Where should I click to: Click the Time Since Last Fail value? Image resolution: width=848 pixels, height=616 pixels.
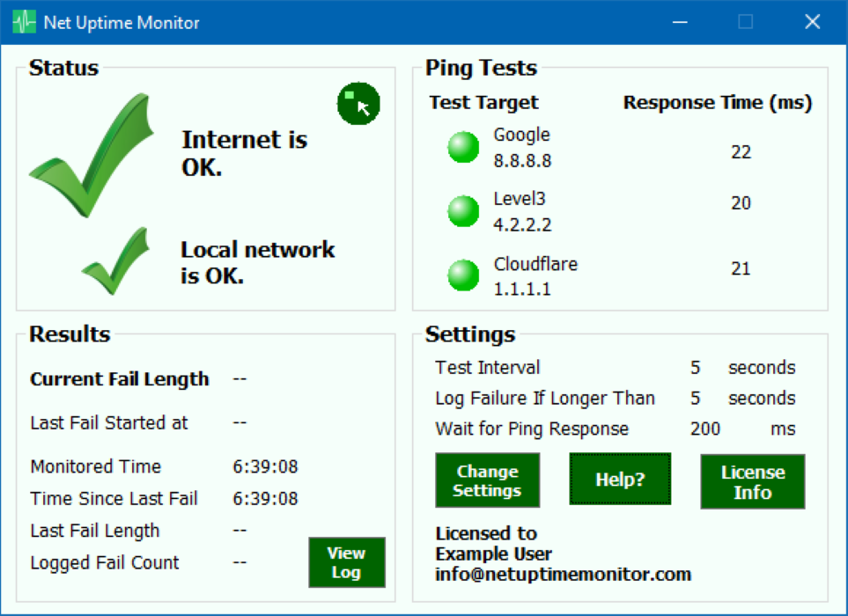[x=265, y=498]
